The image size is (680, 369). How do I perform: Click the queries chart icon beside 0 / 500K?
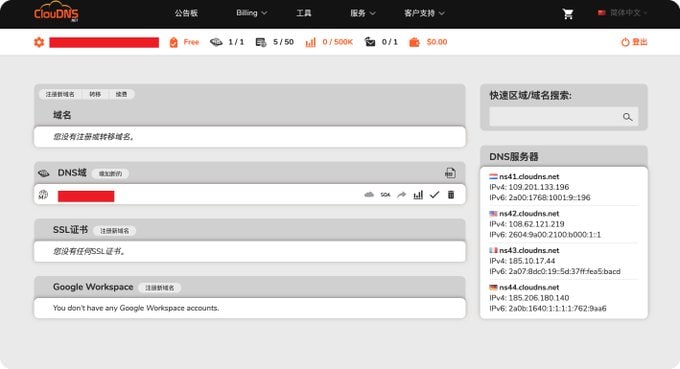click(311, 42)
